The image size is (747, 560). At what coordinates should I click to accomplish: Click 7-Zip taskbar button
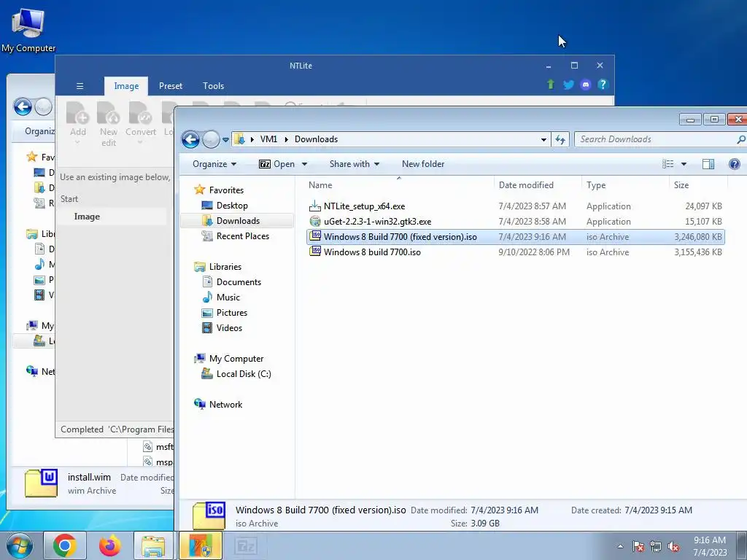pyautogui.click(x=246, y=545)
